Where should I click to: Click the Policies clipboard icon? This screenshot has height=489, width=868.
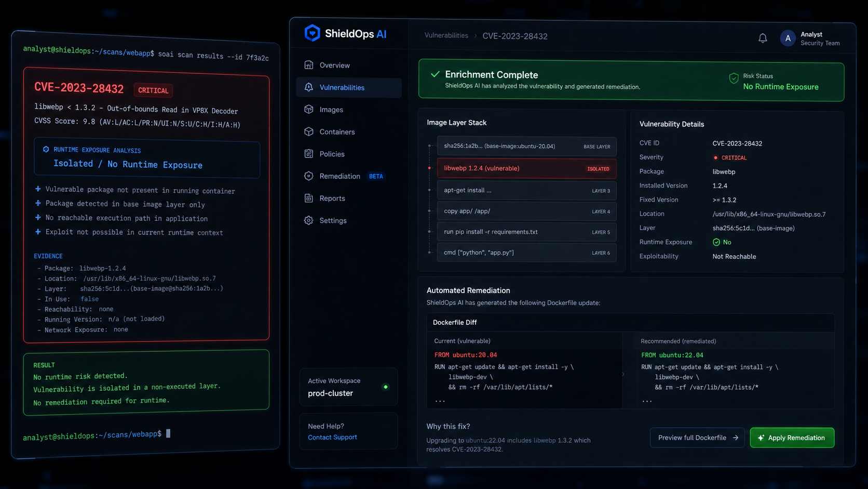tap(309, 154)
